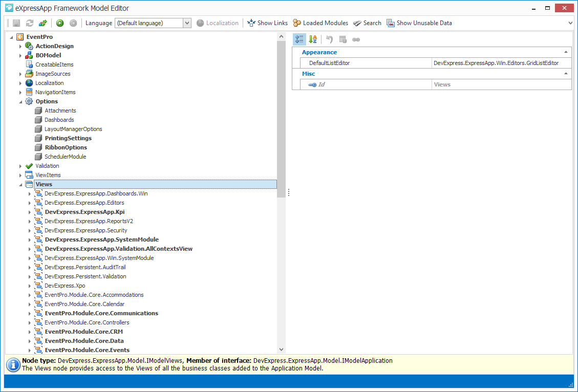This screenshot has height=392, width=578.
Task: Click the Show Links button
Action: pos(267,23)
